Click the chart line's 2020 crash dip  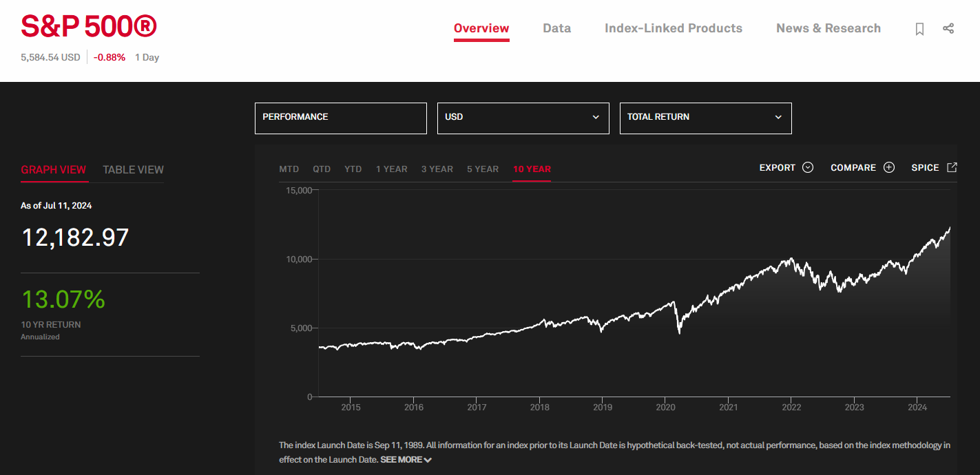pos(680,332)
